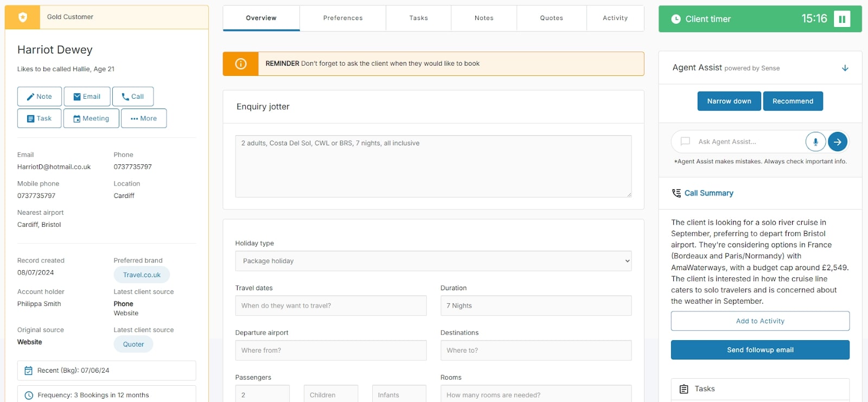The height and width of the screenshot is (402, 868).
Task: Click the Recommend button
Action: pos(793,101)
